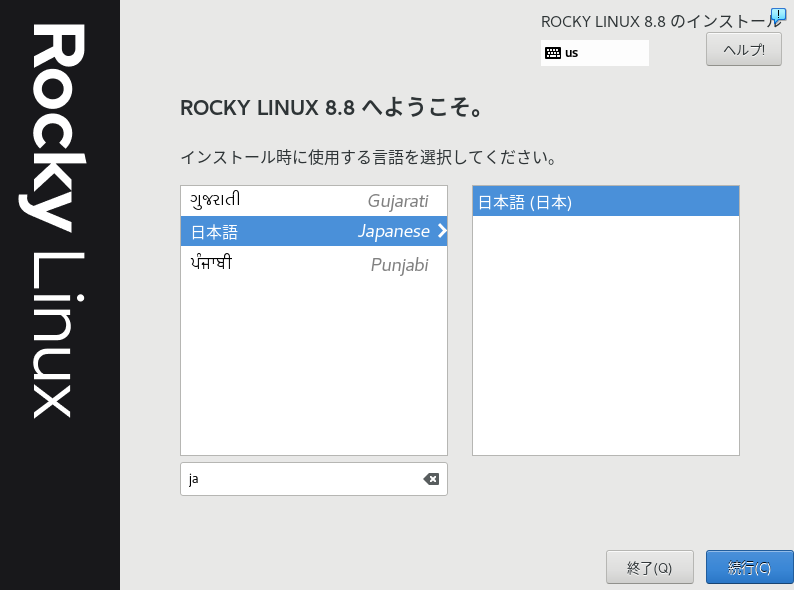Screen dimensions: 794x590
Task: Click the language search field containing 'ja'
Action: pos(313,479)
